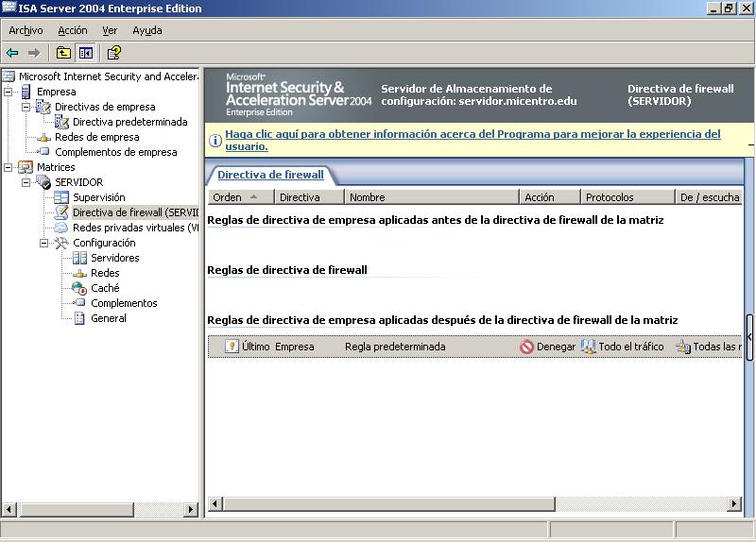Open Servidores under Configuración

tap(114, 258)
